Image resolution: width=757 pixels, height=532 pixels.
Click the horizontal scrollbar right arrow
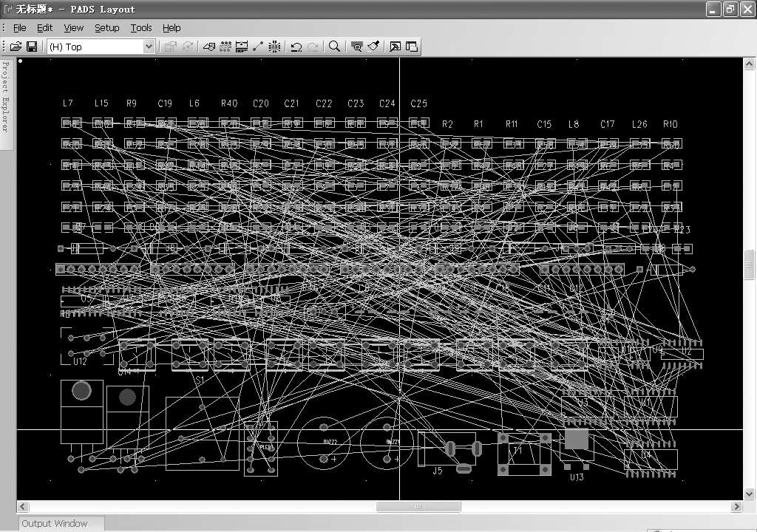pos(736,506)
